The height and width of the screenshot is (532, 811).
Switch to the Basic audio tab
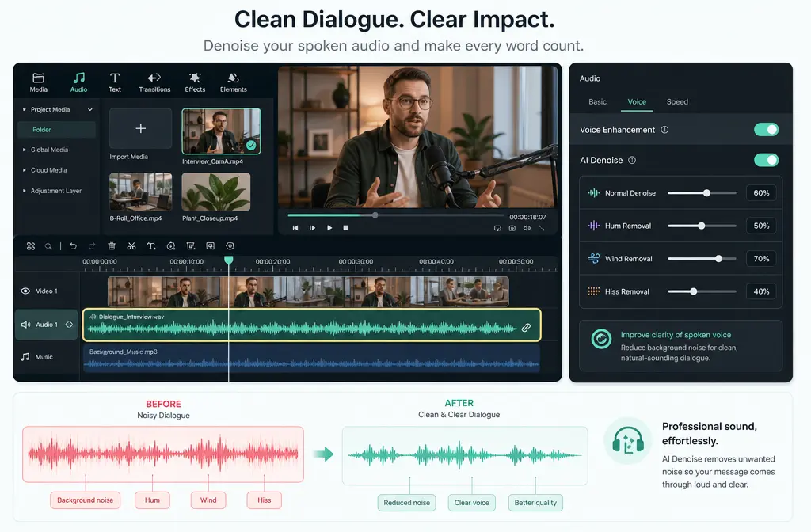[x=597, y=102]
